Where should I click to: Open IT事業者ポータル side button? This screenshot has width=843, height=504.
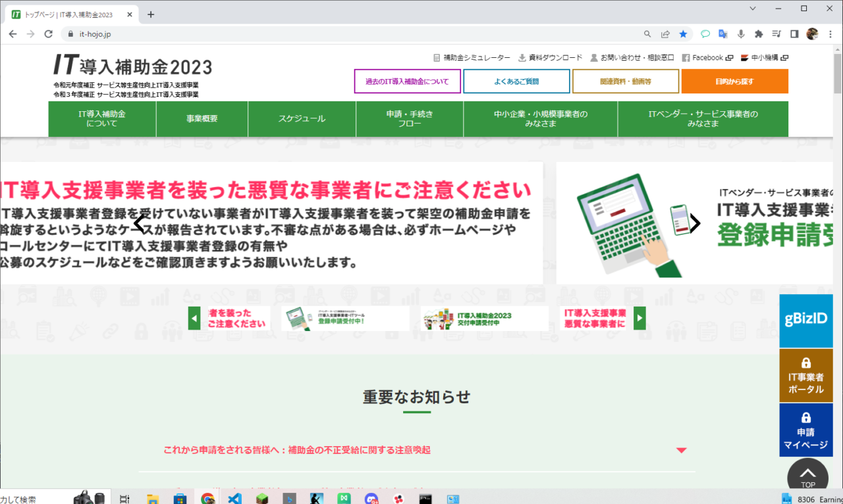tap(805, 376)
